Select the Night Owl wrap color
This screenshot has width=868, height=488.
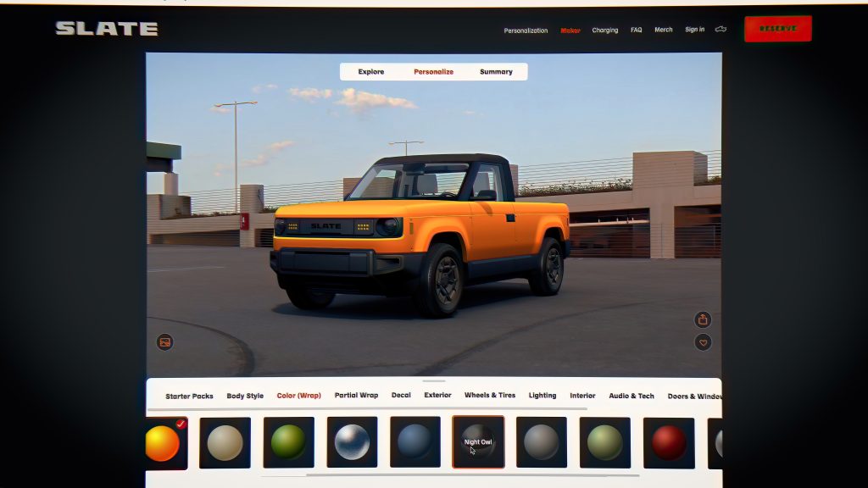point(478,442)
